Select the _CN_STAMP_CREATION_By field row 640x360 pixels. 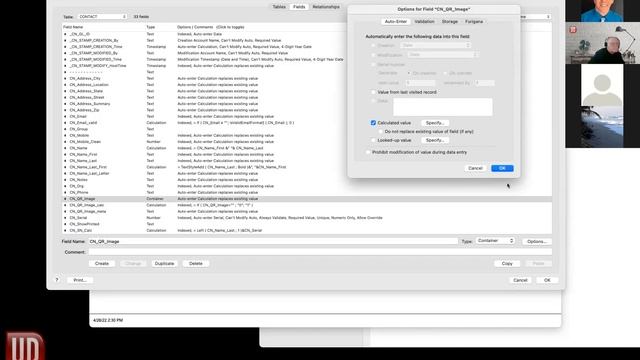tap(307, 40)
